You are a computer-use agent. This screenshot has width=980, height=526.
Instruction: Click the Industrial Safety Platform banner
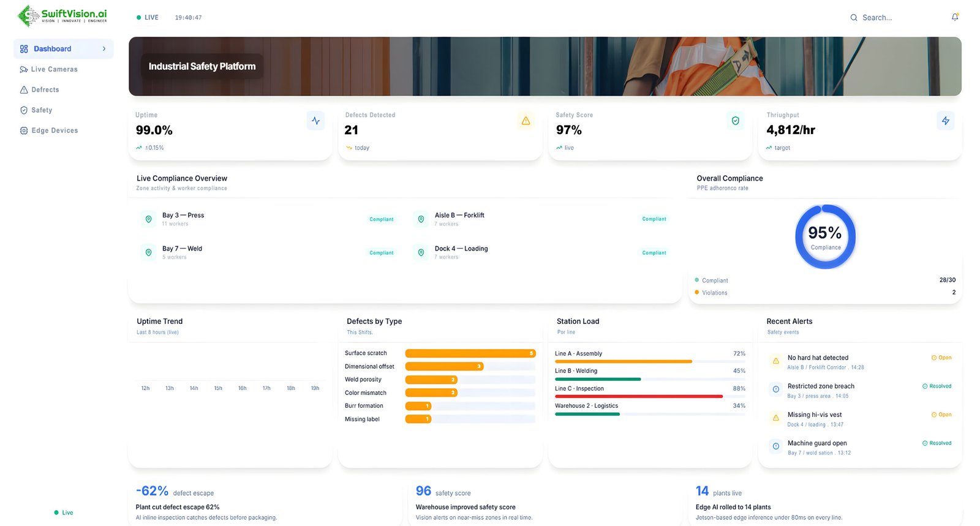(545, 66)
